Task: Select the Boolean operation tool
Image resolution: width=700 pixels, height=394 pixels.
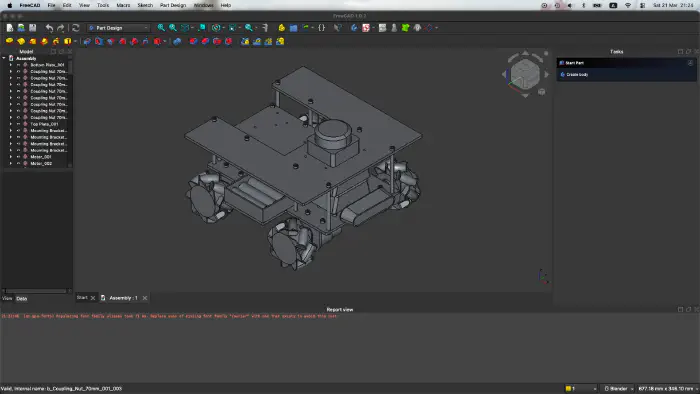Action: click(177, 41)
